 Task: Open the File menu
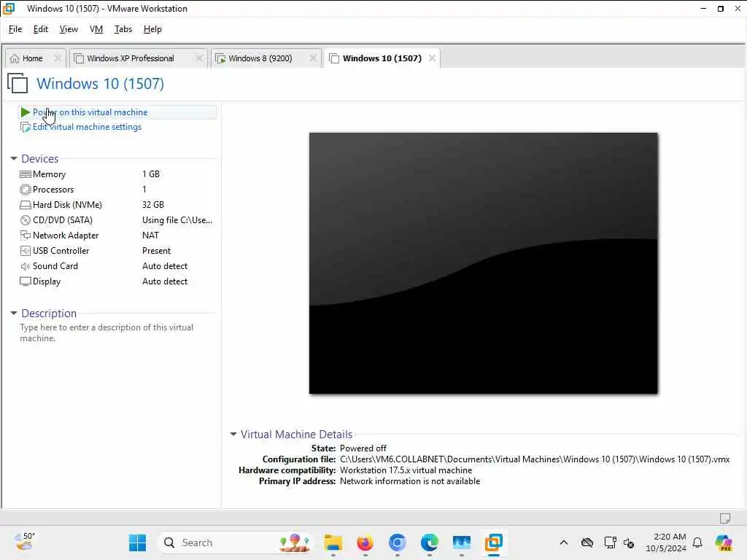click(x=15, y=29)
